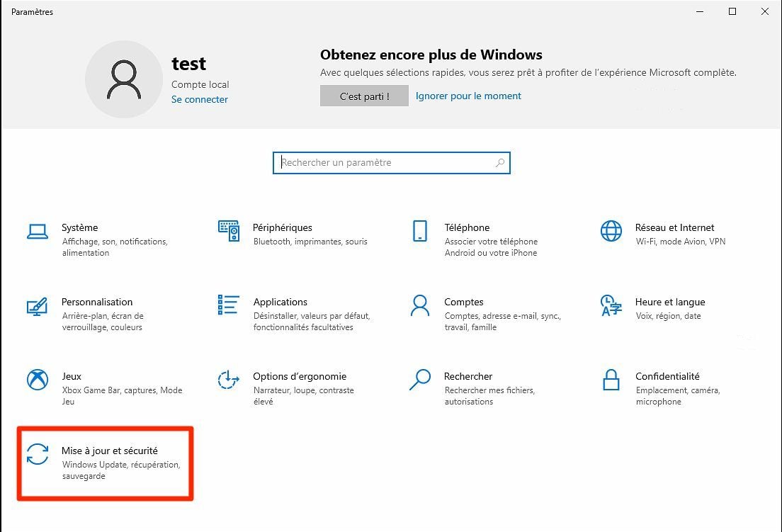Maximize the Paramètres window
Viewport: 782px width, 532px height.
(x=732, y=11)
